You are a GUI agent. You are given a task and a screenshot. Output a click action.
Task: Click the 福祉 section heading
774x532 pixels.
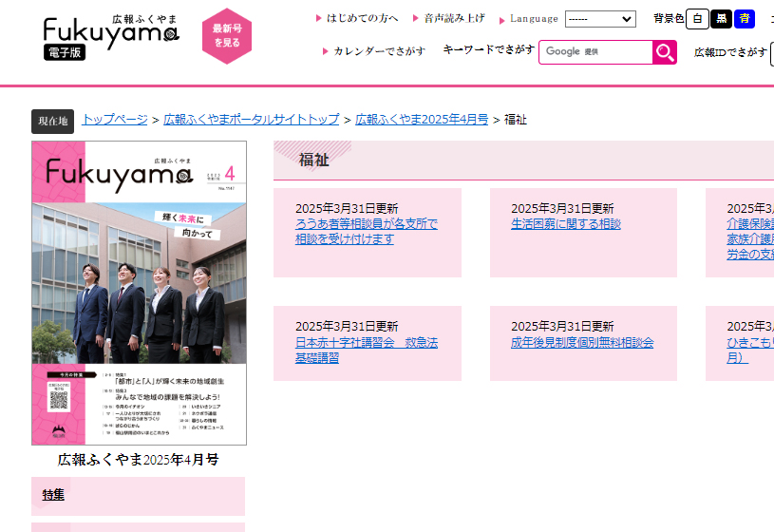pos(314,160)
